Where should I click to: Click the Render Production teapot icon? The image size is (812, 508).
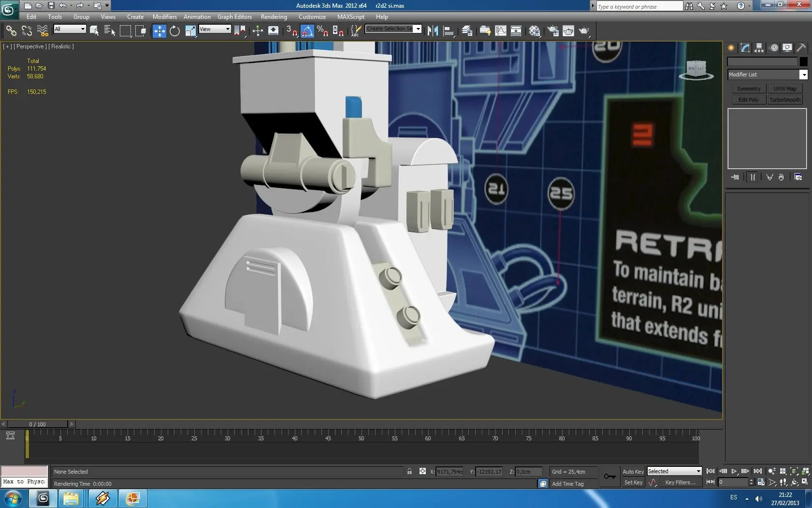click(584, 31)
